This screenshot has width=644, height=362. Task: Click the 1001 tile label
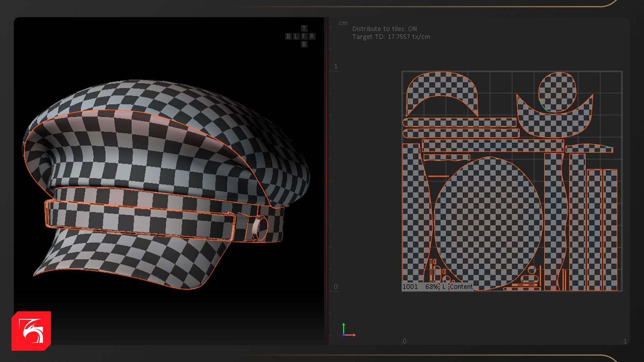coord(410,287)
